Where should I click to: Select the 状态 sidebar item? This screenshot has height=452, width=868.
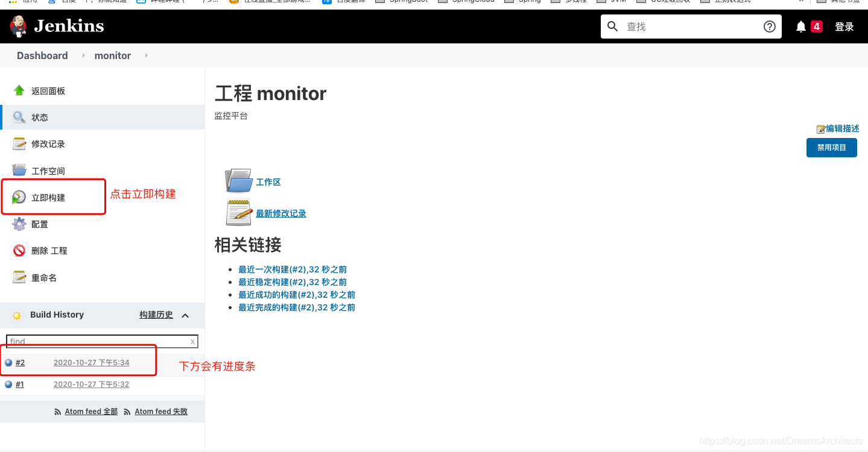[x=40, y=118]
